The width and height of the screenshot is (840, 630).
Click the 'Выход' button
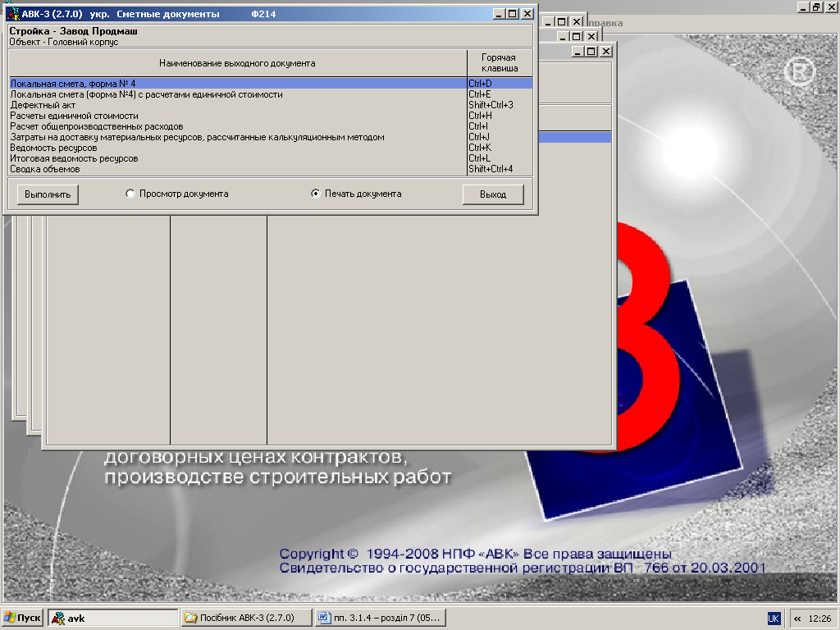tap(493, 194)
